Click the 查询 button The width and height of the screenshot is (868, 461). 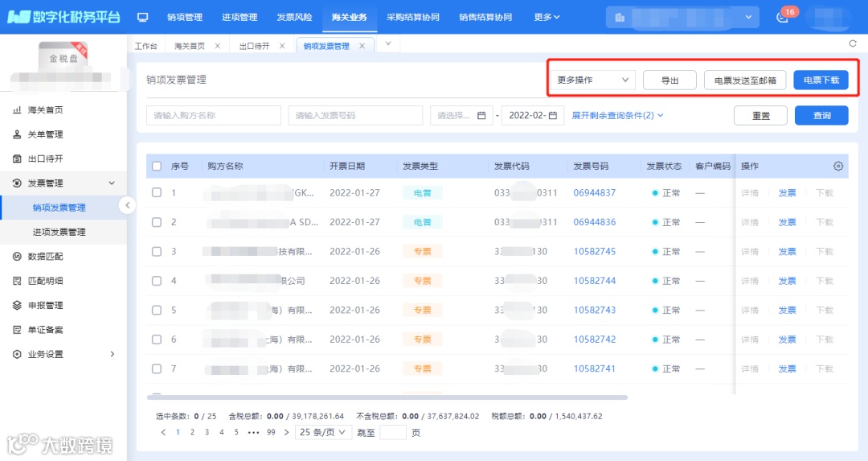(x=821, y=115)
